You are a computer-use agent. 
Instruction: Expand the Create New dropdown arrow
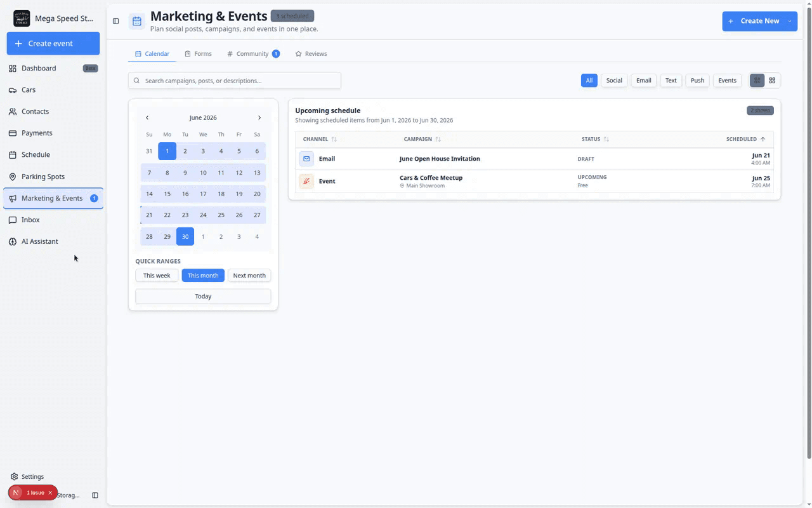click(x=790, y=21)
